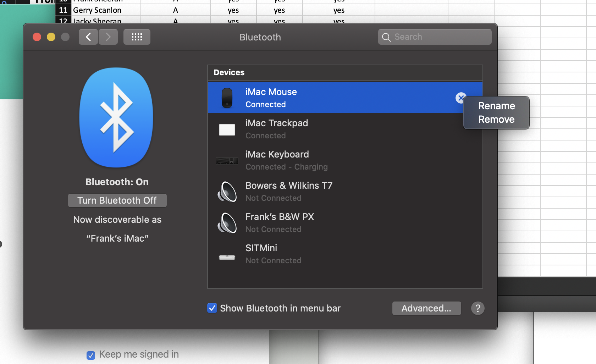
Task: Remove iMac Mouse with the X button
Action: (460, 98)
